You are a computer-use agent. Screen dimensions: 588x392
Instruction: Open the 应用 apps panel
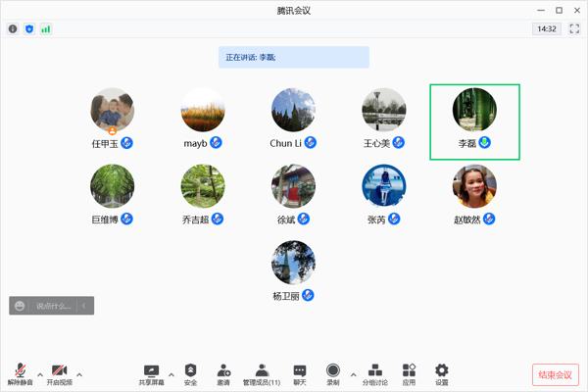pyautogui.click(x=409, y=373)
